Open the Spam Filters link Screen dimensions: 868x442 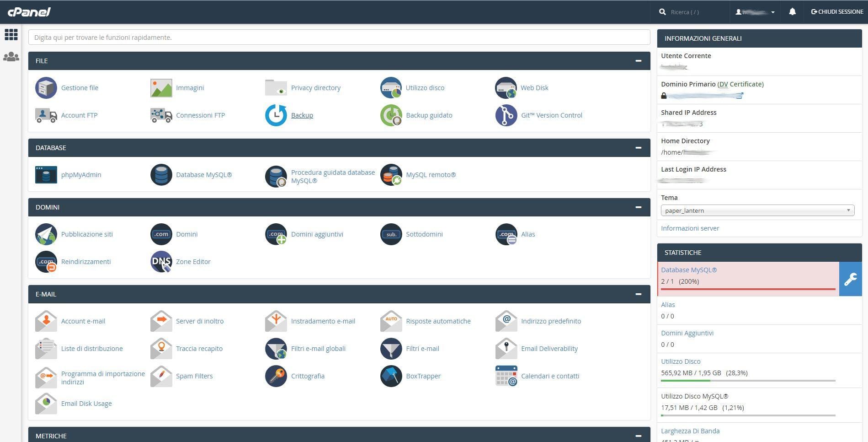click(x=194, y=376)
